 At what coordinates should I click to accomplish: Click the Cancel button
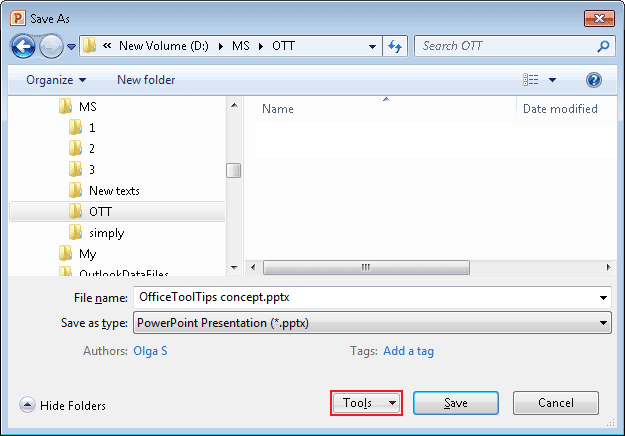[556, 403]
